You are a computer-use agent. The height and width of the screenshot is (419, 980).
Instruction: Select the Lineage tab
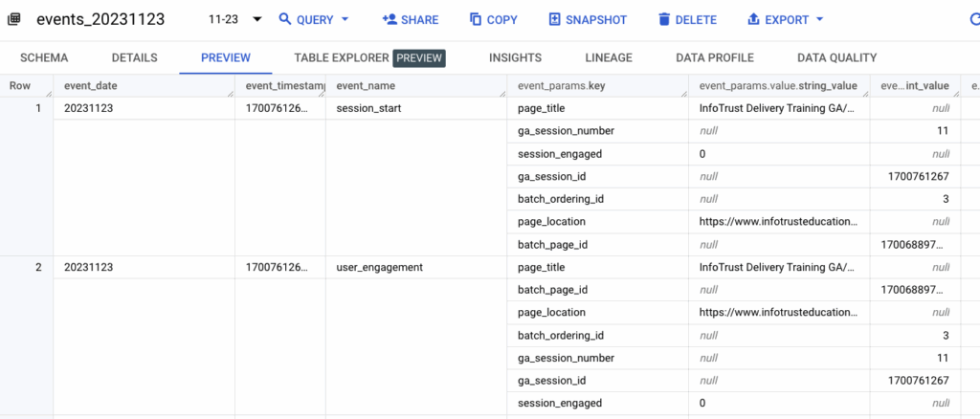point(609,58)
